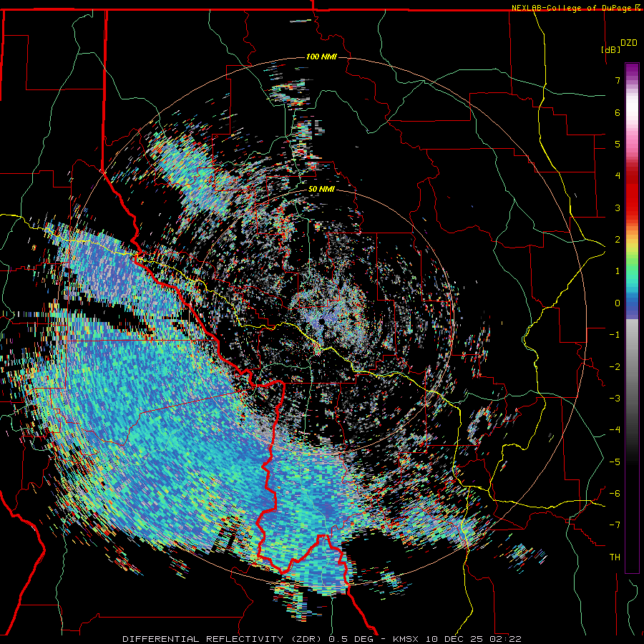
Task: Click the -1 value on the color scale
Action: (x=615, y=335)
